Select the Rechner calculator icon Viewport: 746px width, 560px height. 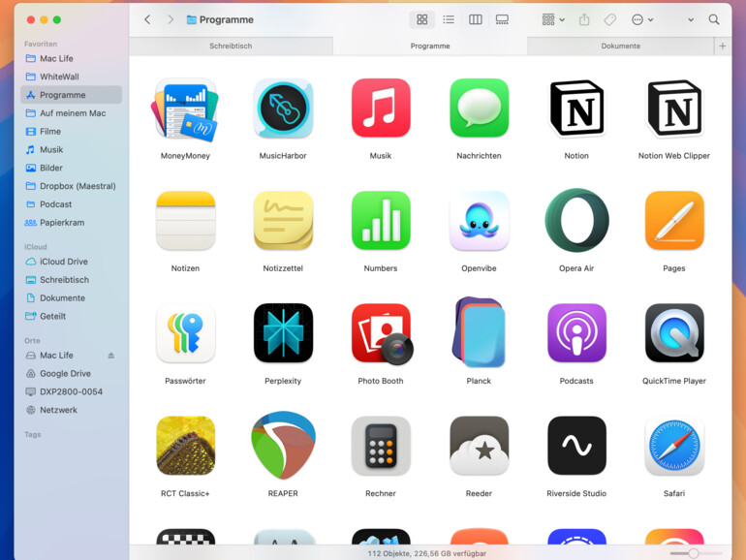pyautogui.click(x=381, y=446)
